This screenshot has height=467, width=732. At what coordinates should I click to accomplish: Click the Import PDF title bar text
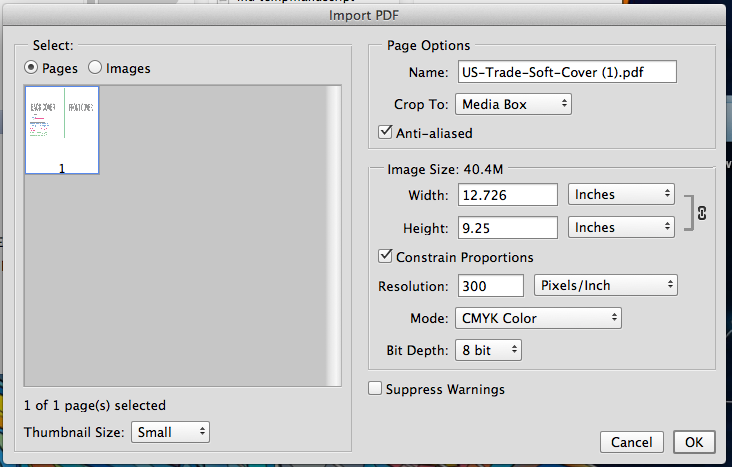(364, 15)
